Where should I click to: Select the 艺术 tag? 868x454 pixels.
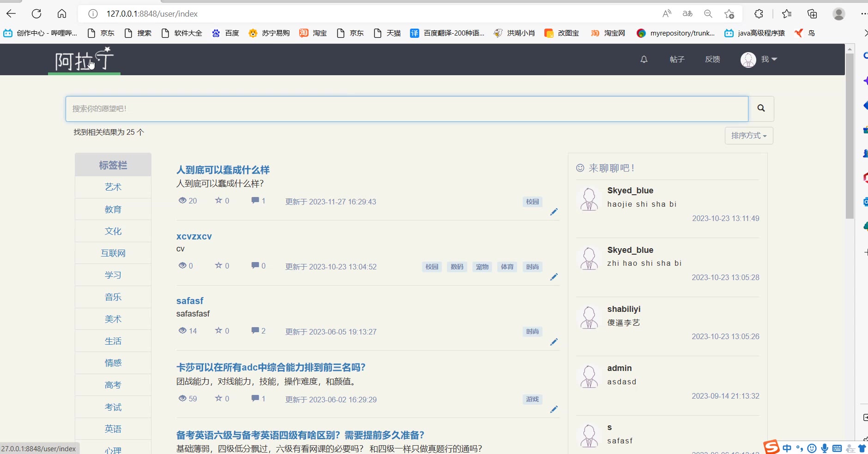(x=113, y=187)
